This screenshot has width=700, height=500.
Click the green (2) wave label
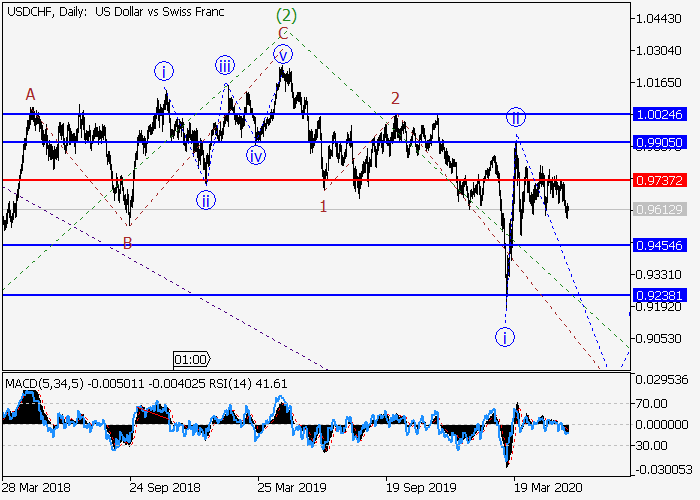click(287, 17)
